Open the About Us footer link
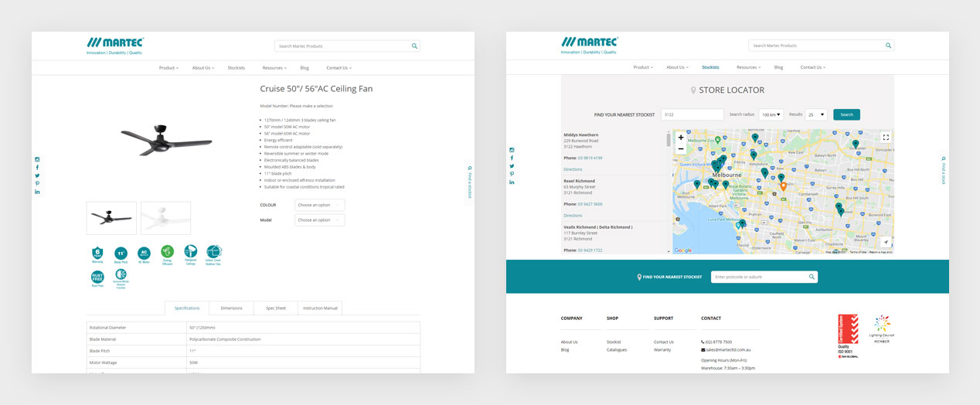Image resolution: width=980 pixels, height=405 pixels. click(569, 342)
